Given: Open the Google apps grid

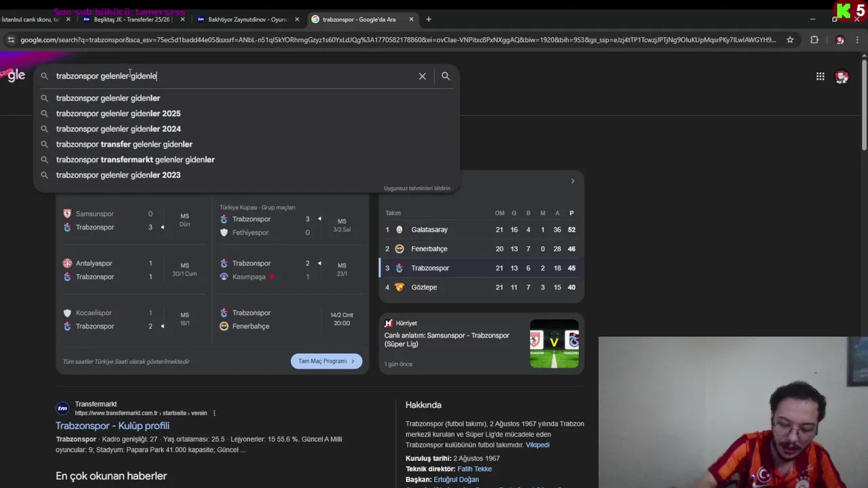Looking at the screenshot, I should 820,77.
